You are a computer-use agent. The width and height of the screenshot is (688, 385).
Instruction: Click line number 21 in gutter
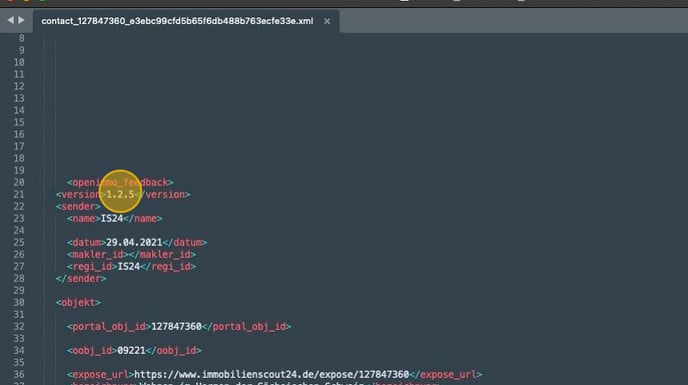coord(19,194)
